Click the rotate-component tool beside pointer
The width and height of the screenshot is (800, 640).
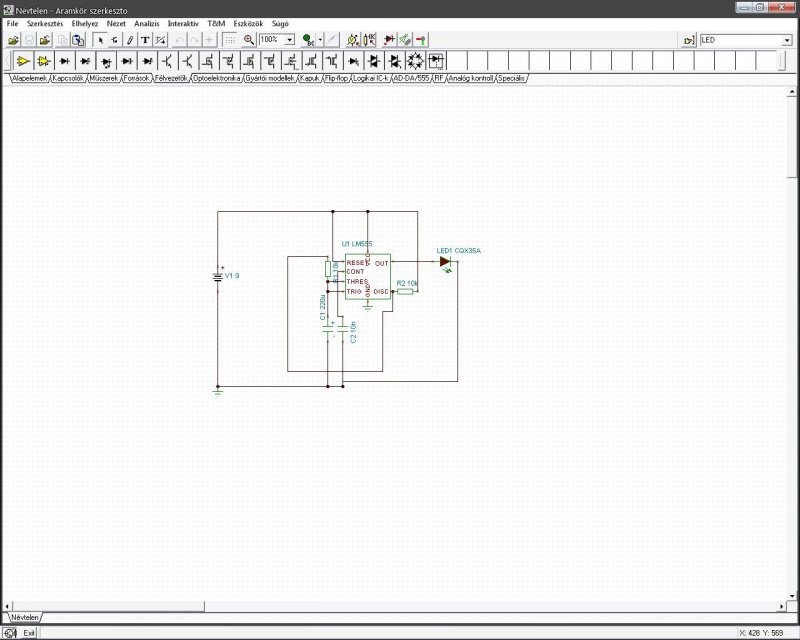click(115, 40)
